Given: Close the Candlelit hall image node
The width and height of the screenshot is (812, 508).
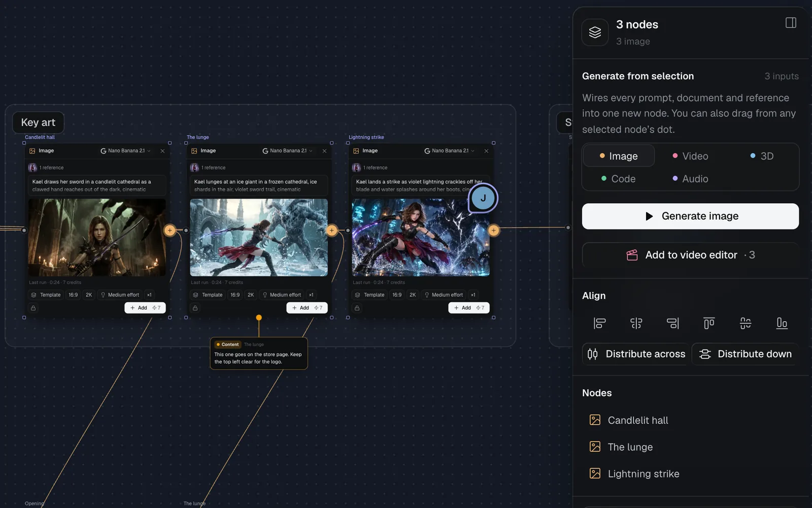Looking at the screenshot, I should click(162, 151).
